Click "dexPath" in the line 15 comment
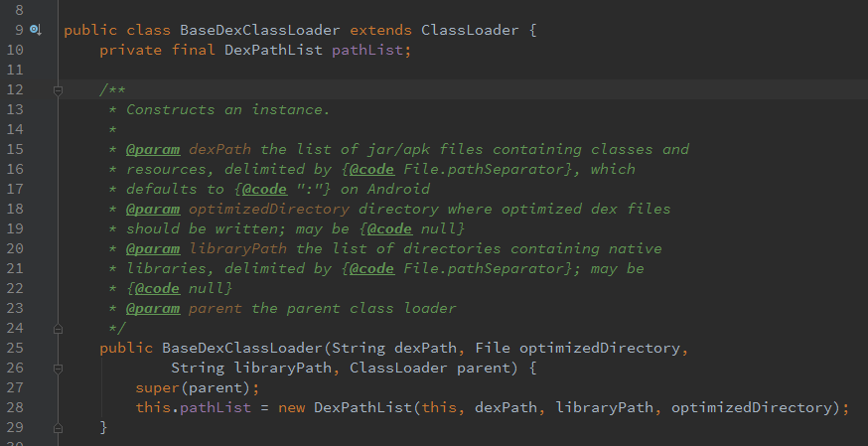Image resolution: width=868 pixels, height=446 pixels. (219, 149)
